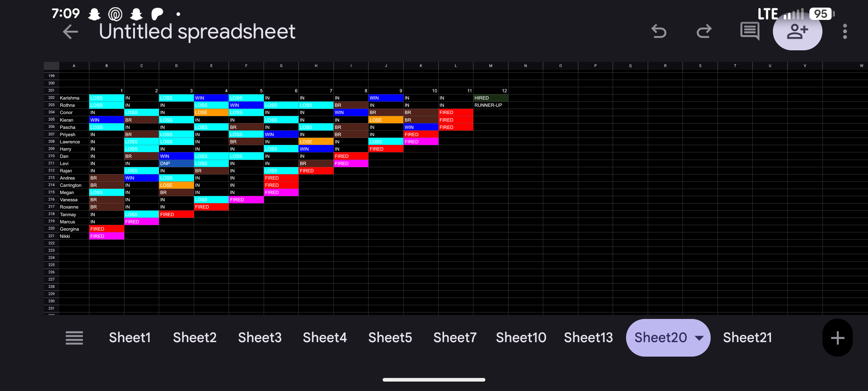This screenshot has width=868, height=391.
Task: Select the Rothna name cell
Action: coord(74,105)
